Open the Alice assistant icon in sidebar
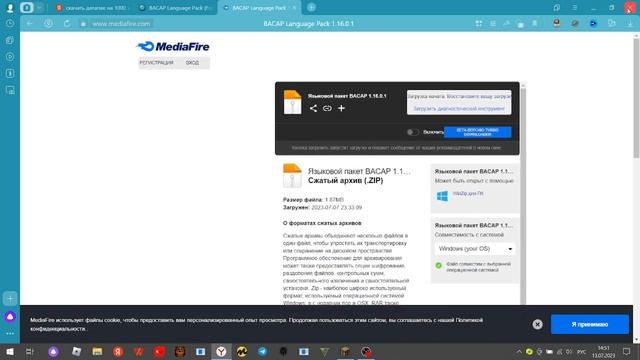 point(10,317)
